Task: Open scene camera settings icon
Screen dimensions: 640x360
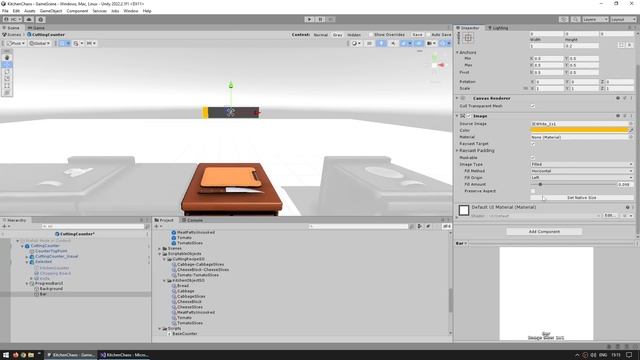Action: [x=431, y=43]
